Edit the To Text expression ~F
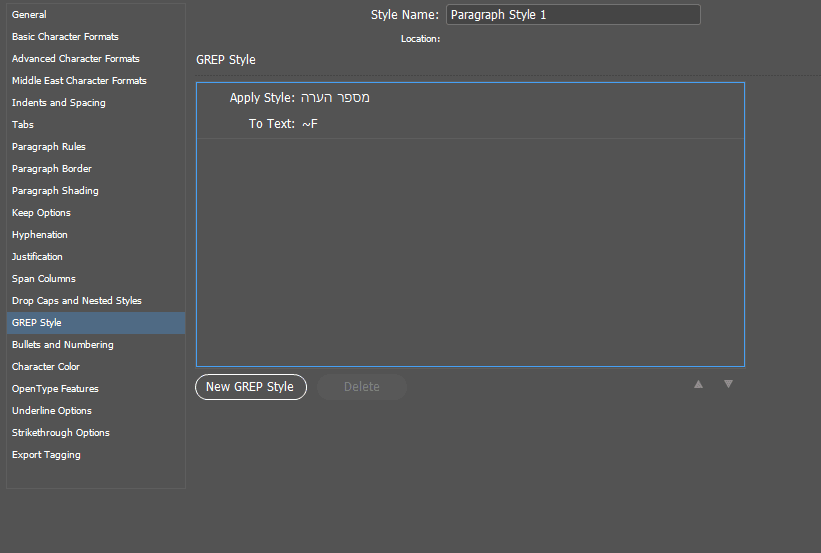Screen dimensions: 821x553 [x=310, y=124]
